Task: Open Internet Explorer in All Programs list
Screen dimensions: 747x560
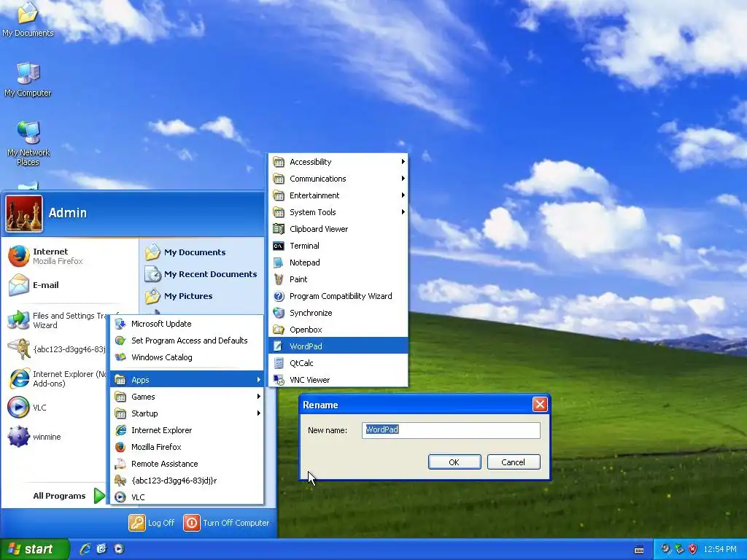Action: point(187,430)
